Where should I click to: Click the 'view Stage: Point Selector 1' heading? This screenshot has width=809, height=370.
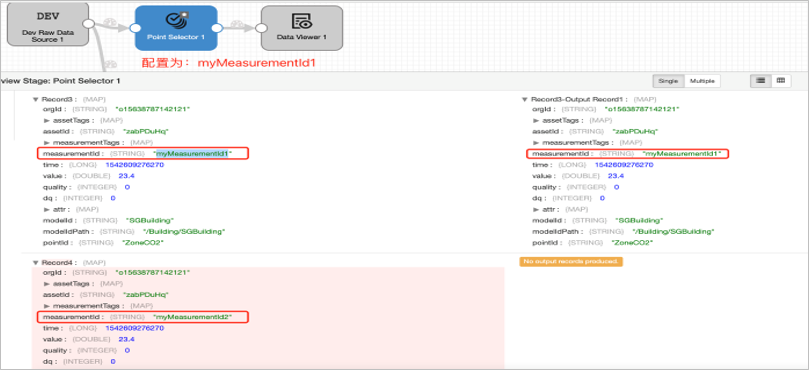coord(60,81)
